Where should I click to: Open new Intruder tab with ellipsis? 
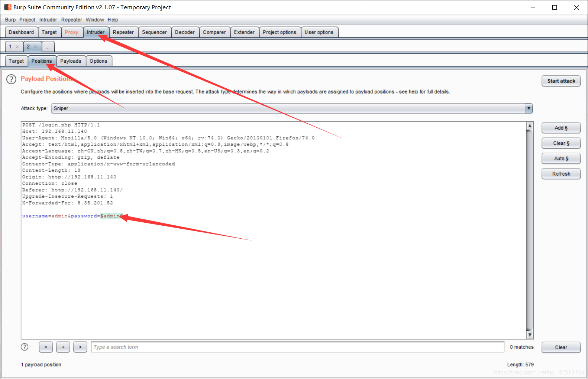[48, 47]
